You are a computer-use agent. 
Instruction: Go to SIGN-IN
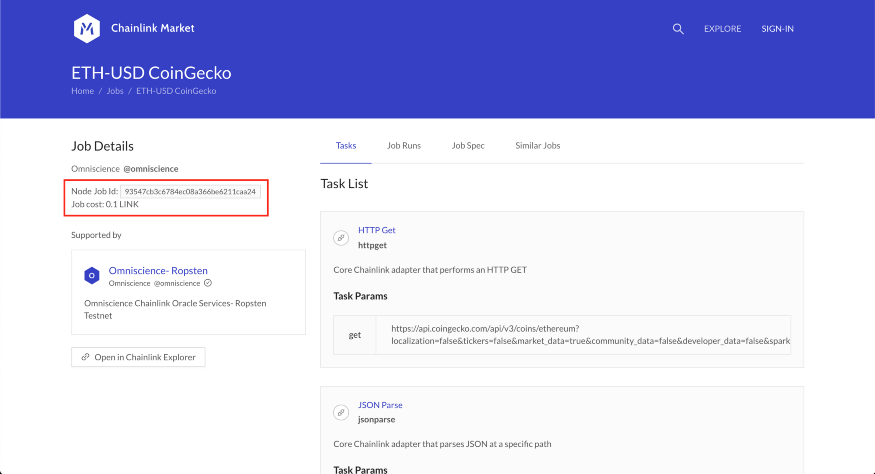click(x=777, y=29)
